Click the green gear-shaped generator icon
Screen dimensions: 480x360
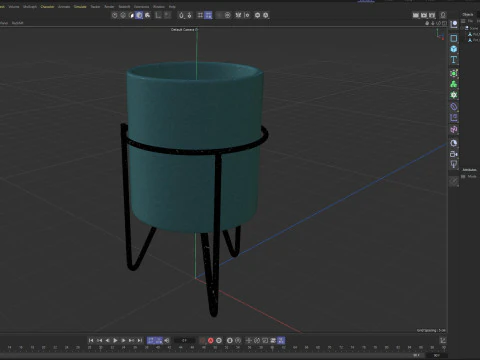pos(454,95)
